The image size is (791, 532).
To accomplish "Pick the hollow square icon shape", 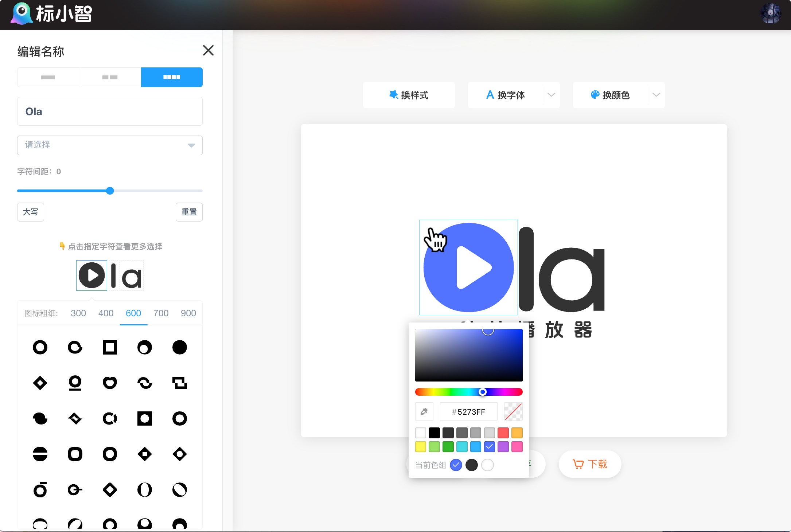I will [110, 347].
